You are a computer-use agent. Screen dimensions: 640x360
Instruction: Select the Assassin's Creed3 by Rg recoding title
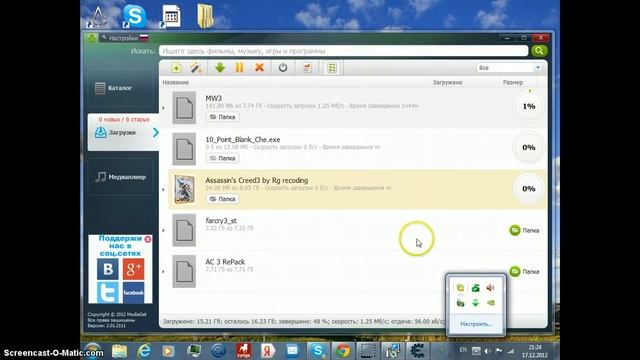[x=257, y=180]
